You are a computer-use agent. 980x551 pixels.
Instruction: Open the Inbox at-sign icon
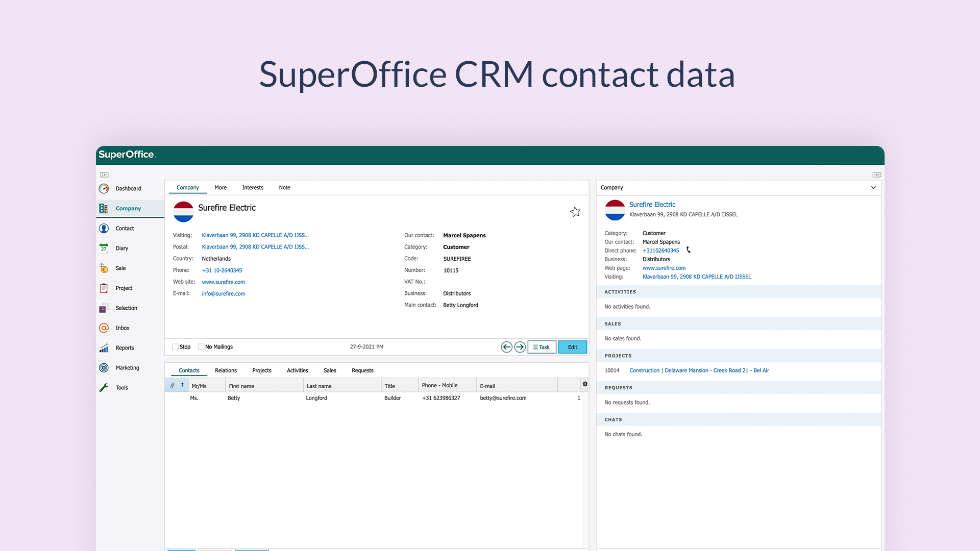tap(104, 328)
